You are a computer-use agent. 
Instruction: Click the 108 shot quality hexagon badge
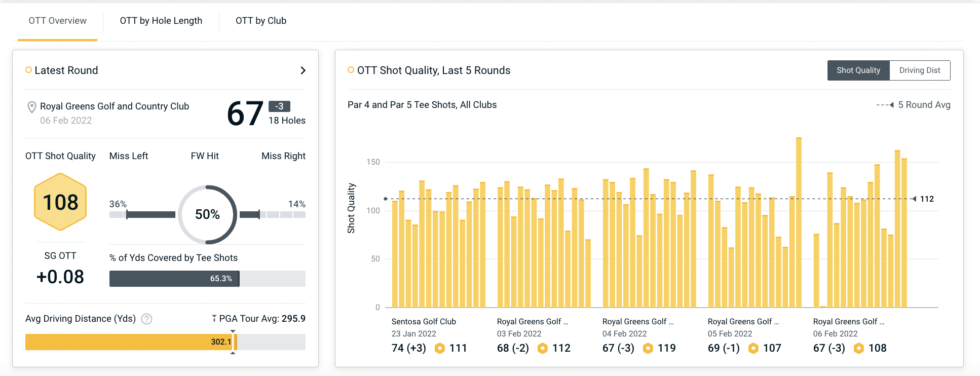[x=60, y=202]
